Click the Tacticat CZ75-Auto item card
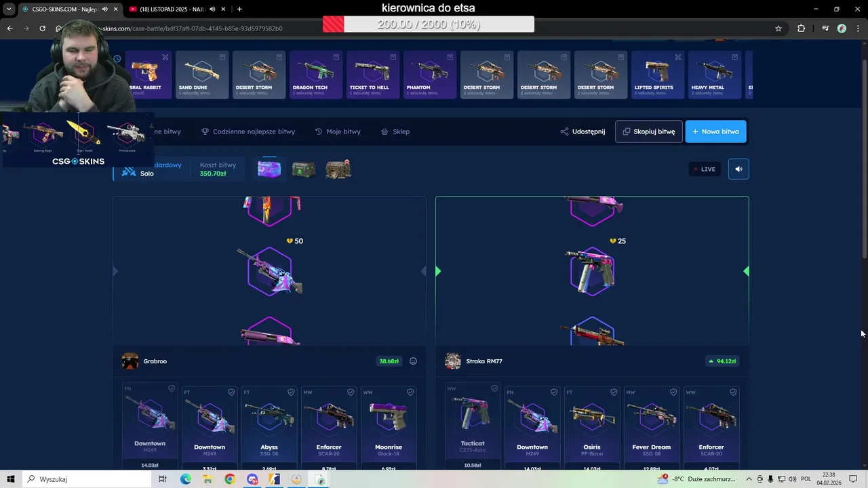Image resolution: width=868 pixels, height=488 pixels. [x=472, y=426]
